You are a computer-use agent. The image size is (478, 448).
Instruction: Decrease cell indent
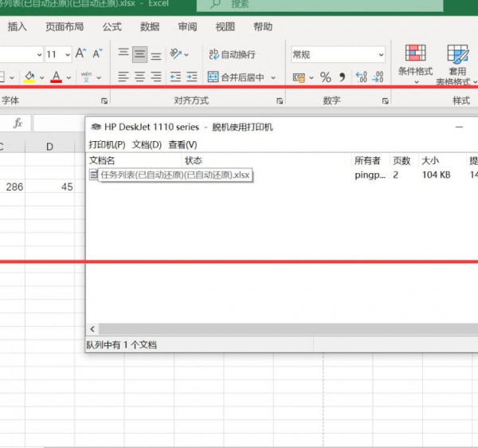(x=175, y=77)
